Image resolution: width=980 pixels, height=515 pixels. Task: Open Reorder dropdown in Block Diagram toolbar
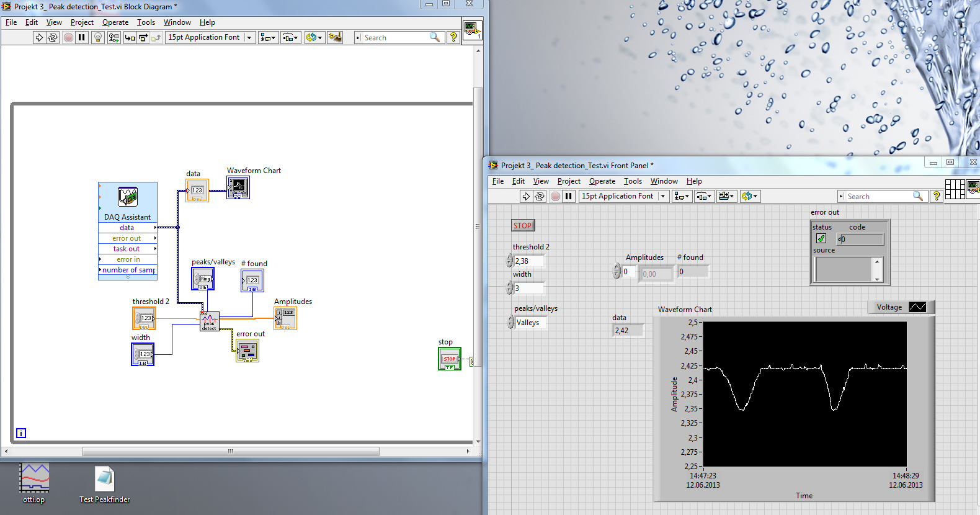tap(314, 38)
